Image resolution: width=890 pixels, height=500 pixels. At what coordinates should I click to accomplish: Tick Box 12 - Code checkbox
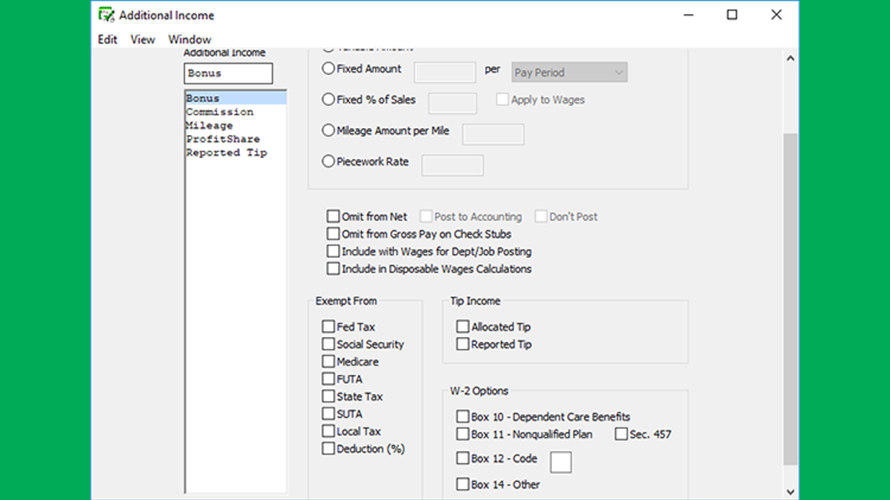(463, 459)
